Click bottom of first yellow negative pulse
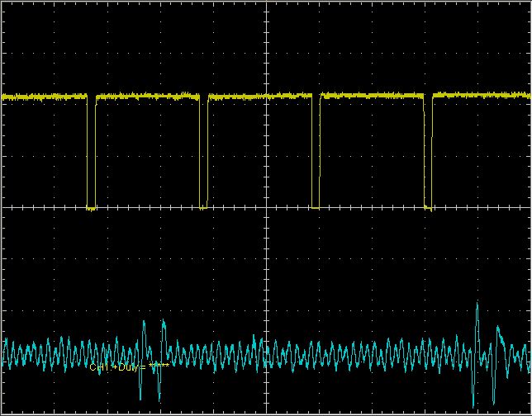Viewport: 532px width, 416px height. click(92, 208)
